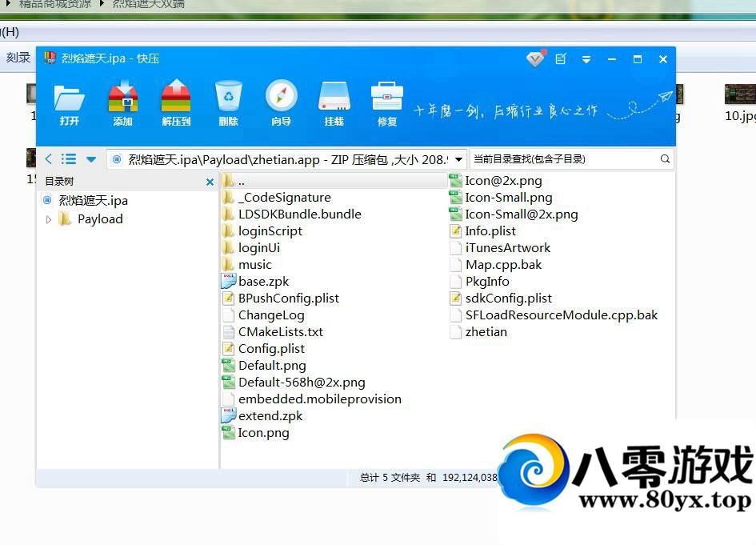Go back with the left arrow button
Viewport: 756px width, 545px height.
click(x=48, y=158)
